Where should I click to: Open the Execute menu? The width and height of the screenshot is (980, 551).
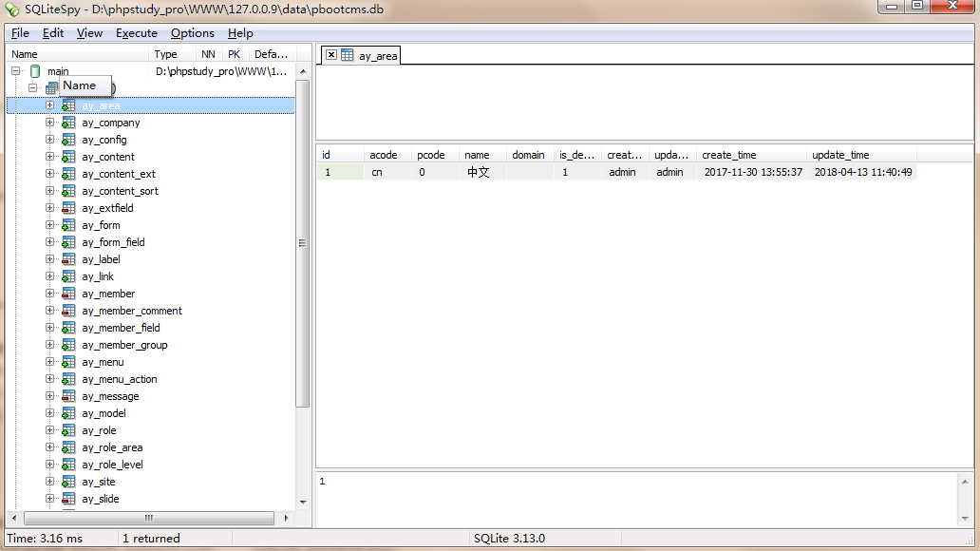136,33
